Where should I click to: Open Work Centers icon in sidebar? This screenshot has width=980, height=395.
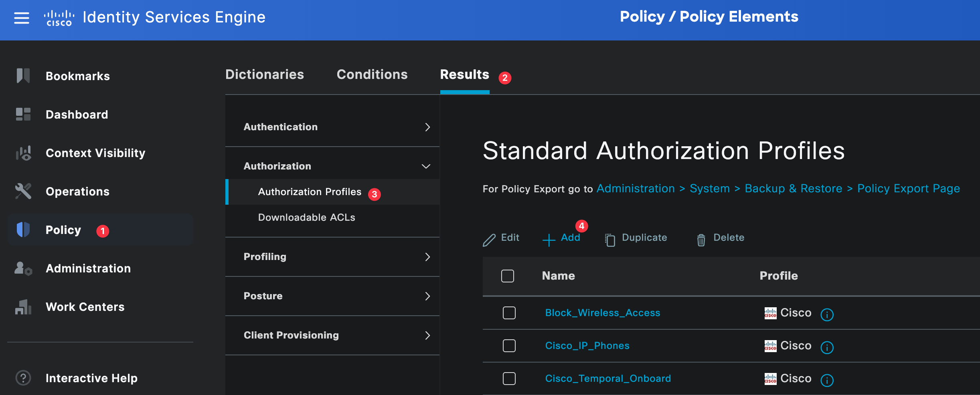click(23, 307)
